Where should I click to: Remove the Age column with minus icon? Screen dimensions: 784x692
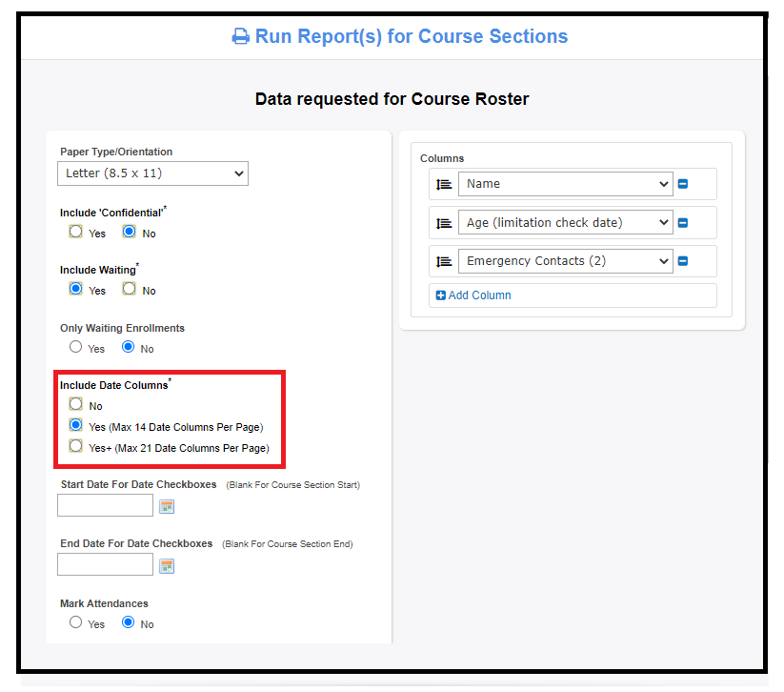tap(682, 223)
